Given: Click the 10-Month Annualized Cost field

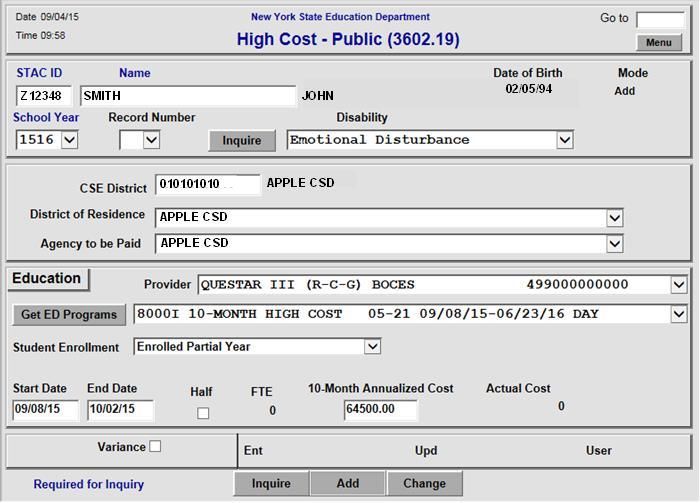Looking at the screenshot, I should point(380,410).
